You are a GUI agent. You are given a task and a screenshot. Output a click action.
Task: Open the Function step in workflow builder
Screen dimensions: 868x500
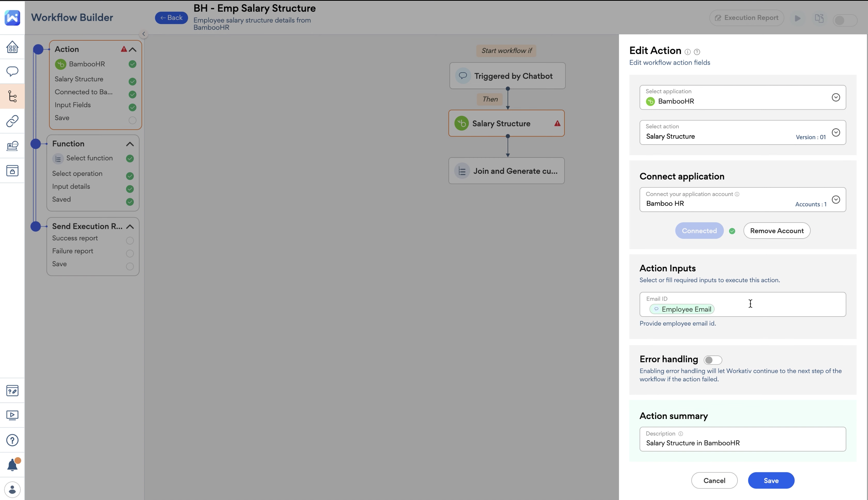[68, 144]
